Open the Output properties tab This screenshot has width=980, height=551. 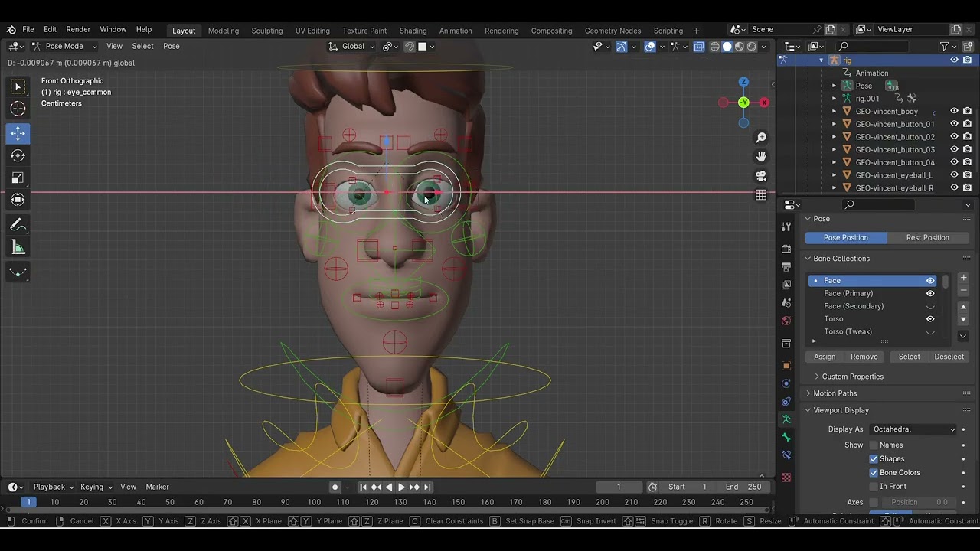coord(786,266)
